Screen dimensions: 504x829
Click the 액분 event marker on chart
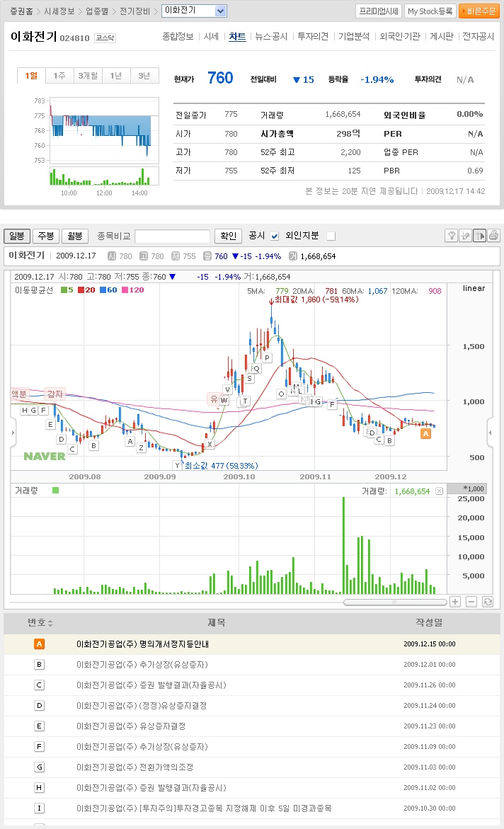click(19, 394)
